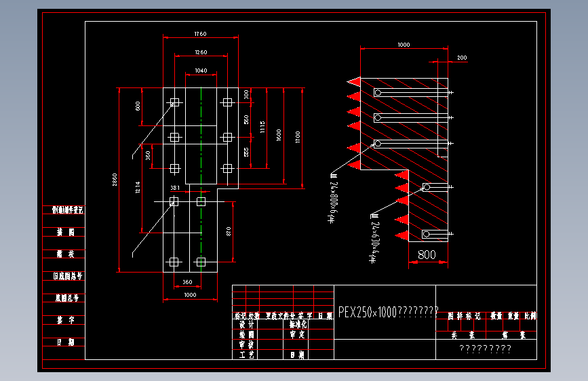
Task: Click the 360 dimension below the left view
Action: [187, 282]
